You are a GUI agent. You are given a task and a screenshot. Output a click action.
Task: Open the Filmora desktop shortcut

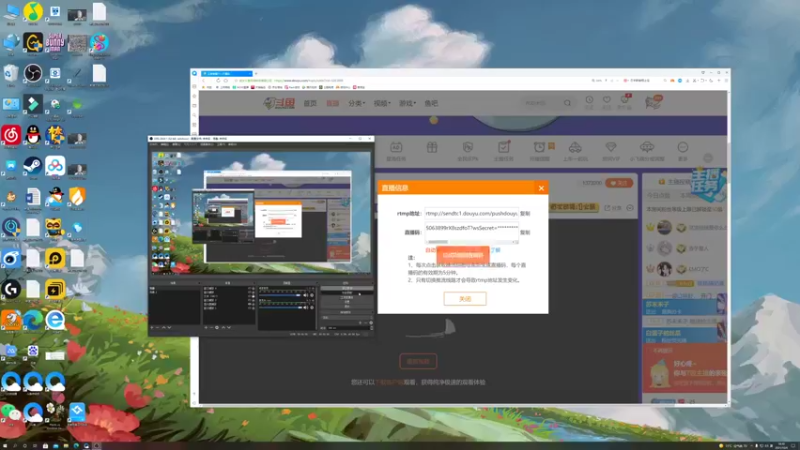tap(33, 104)
